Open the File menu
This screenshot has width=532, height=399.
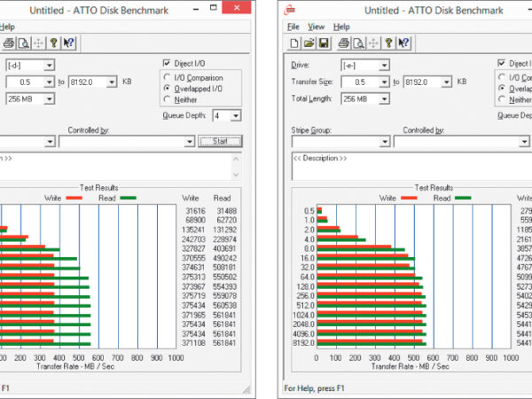pos(293,27)
